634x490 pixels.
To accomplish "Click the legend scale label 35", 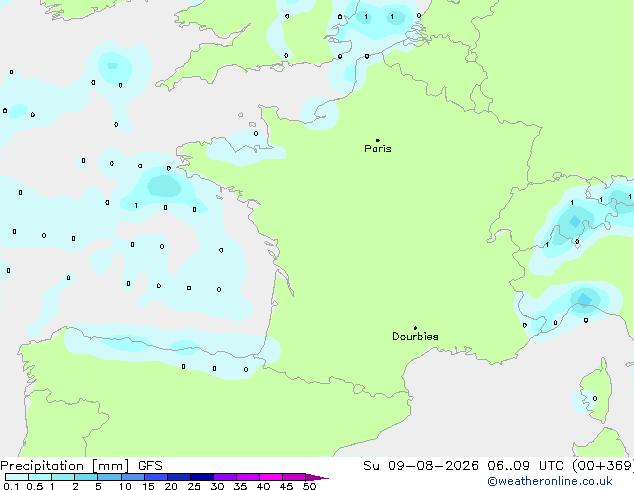I will tap(240, 486).
